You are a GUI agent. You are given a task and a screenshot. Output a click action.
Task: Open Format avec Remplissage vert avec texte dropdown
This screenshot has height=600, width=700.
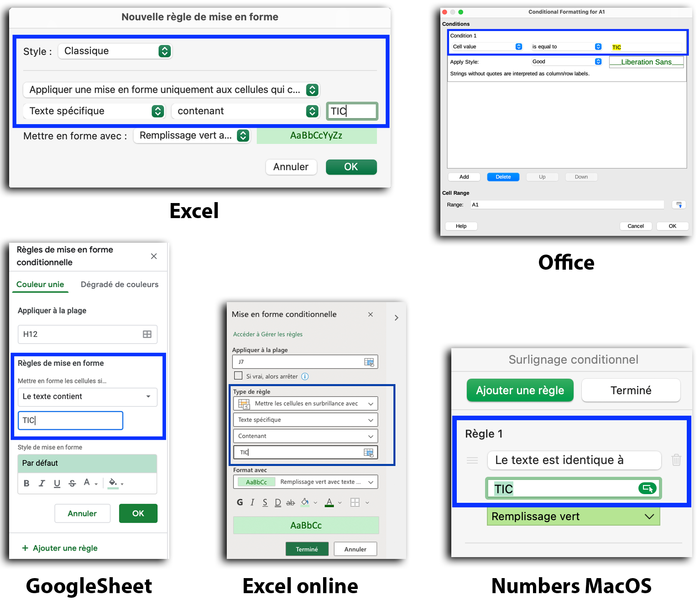click(x=305, y=482)
